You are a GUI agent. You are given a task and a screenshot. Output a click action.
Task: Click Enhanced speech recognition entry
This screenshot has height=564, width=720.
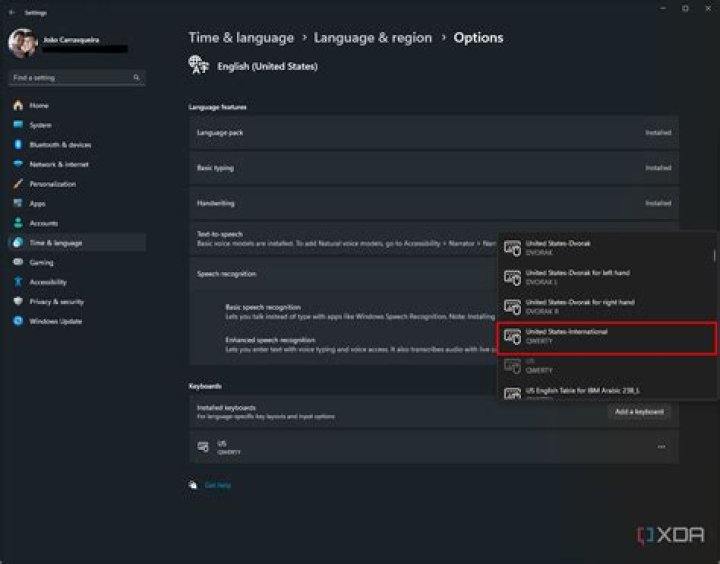(360, 344)
